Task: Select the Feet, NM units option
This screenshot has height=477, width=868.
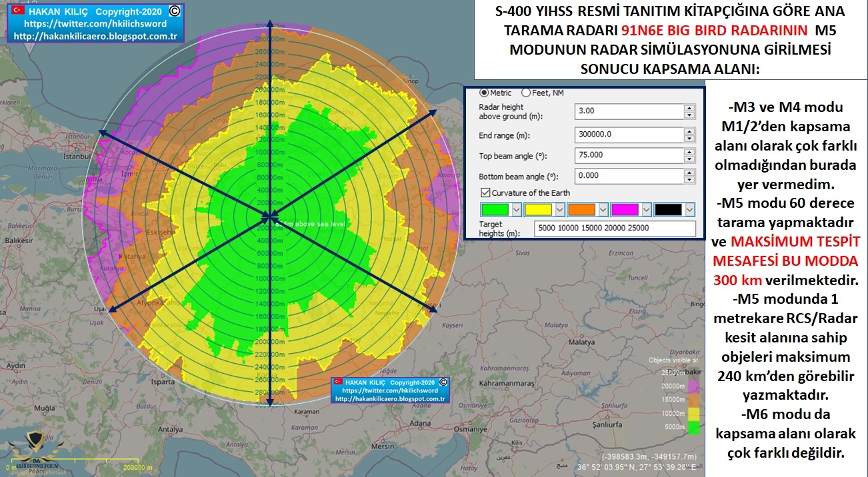Action: click(526, 93)
